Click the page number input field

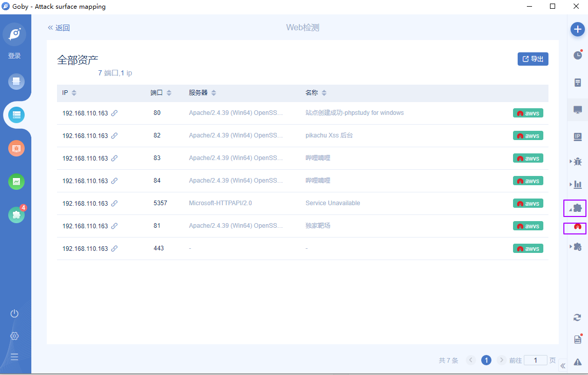535,361
